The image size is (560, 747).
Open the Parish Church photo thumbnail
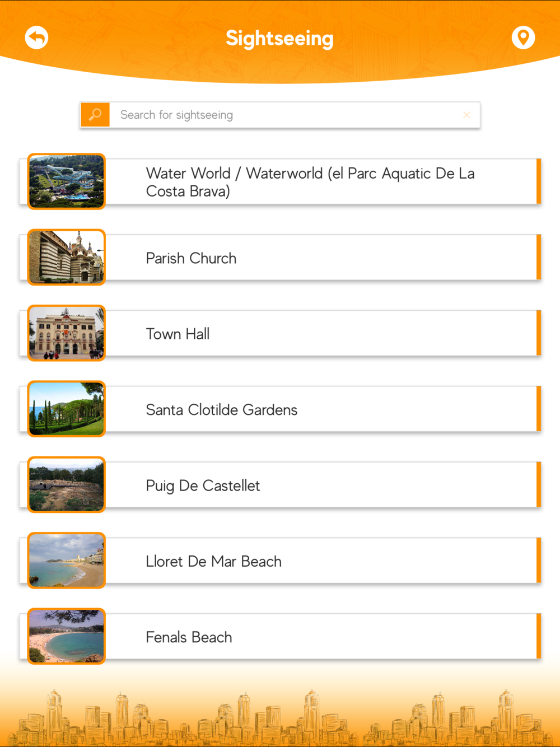67,257
